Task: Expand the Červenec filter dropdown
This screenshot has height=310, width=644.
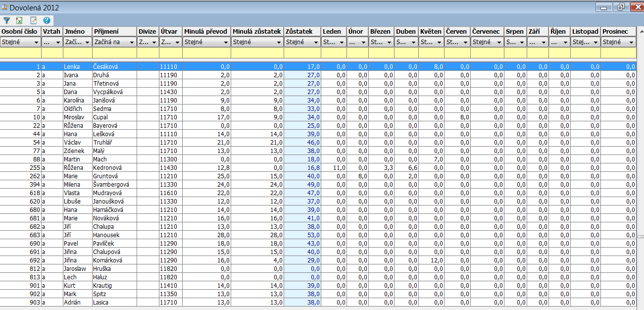Action: coord(499,42)
